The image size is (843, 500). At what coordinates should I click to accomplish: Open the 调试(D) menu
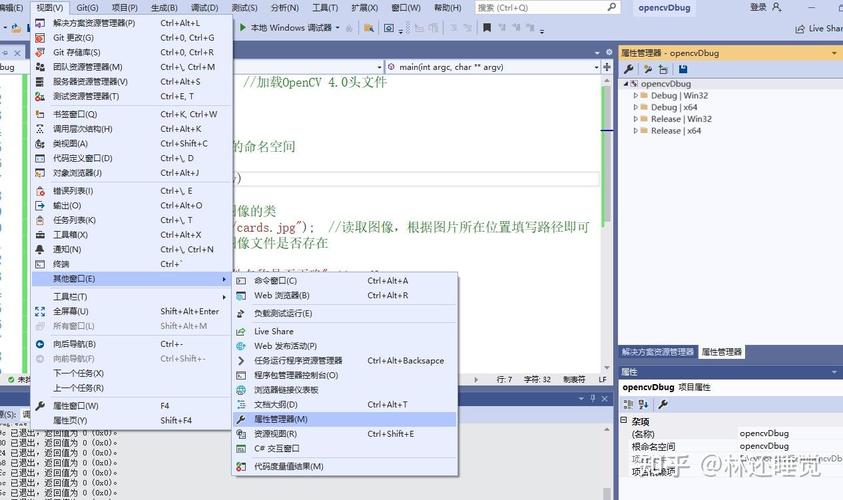tap(204, 8)
